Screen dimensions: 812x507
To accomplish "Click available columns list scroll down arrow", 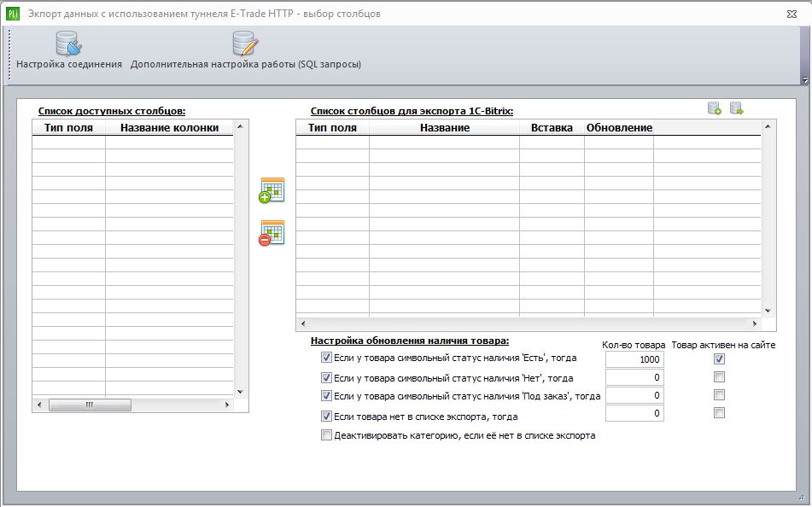I will tap(240, 392).
